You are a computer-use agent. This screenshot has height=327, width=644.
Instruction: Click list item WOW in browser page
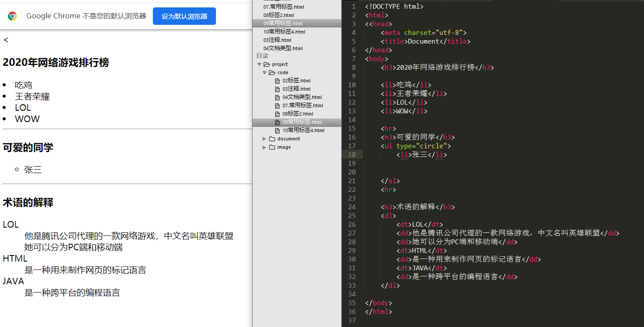(x=27, y=119)
